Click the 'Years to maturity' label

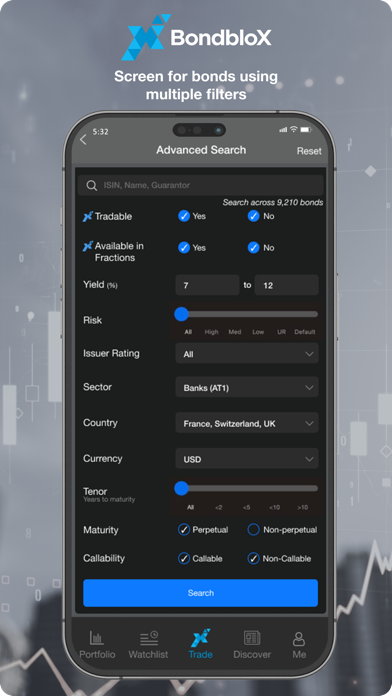109,500
